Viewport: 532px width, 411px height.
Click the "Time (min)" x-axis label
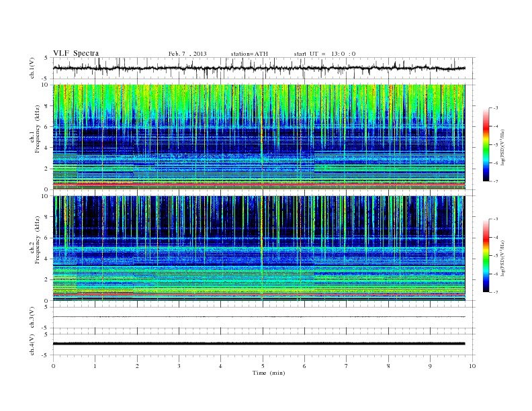click(x=269, y=373)
